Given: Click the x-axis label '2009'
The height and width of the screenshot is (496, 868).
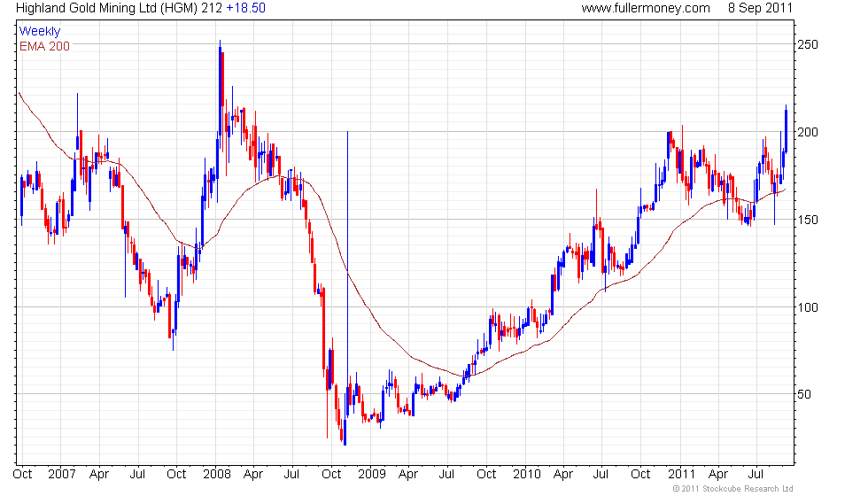Looking at the screenshot, I should pos(371,475).
